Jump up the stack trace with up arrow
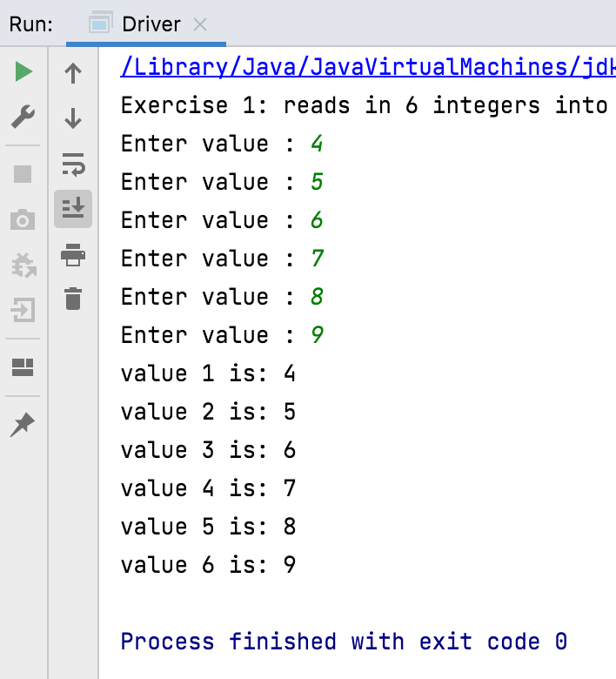The height and width of the screenshot is (679, 616). coord(73,73)
